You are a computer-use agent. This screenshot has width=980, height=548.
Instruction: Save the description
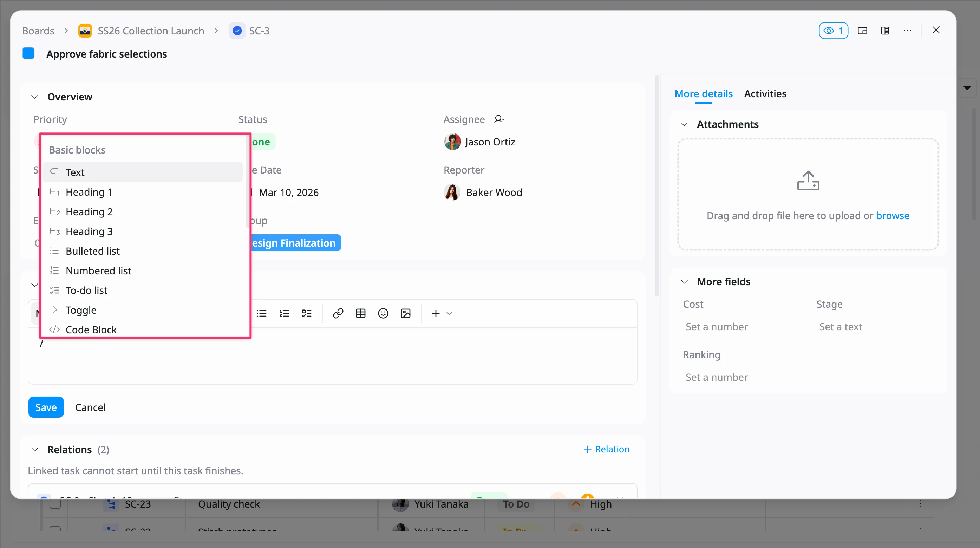tap(46, 407)
